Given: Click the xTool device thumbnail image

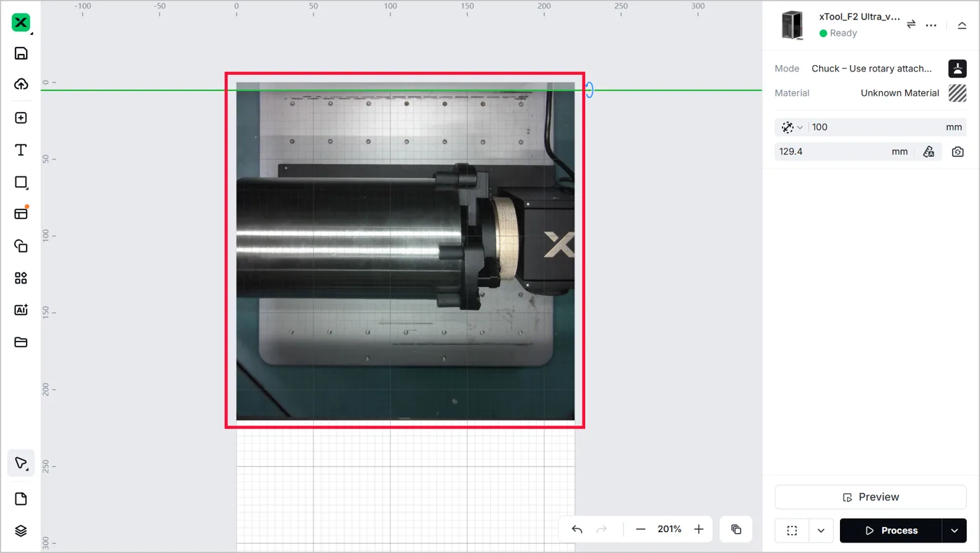Looking at the screenshot, I should point(793,25).
